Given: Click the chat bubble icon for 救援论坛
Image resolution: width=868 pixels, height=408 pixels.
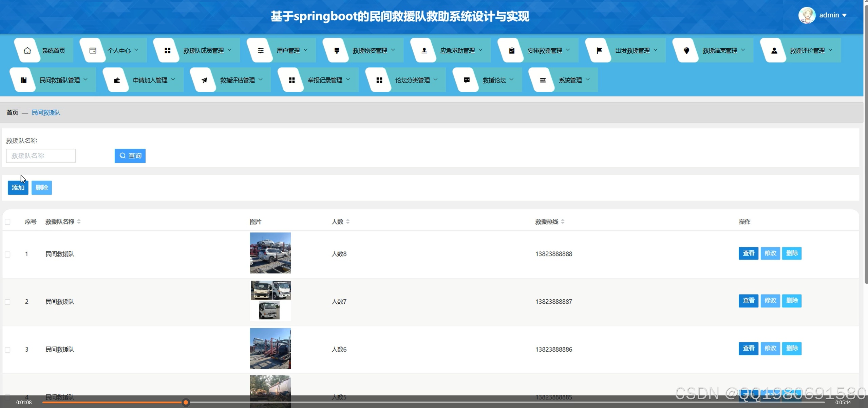Looking at the screenshot, I should pyautogui.click(x=467, y=80).
